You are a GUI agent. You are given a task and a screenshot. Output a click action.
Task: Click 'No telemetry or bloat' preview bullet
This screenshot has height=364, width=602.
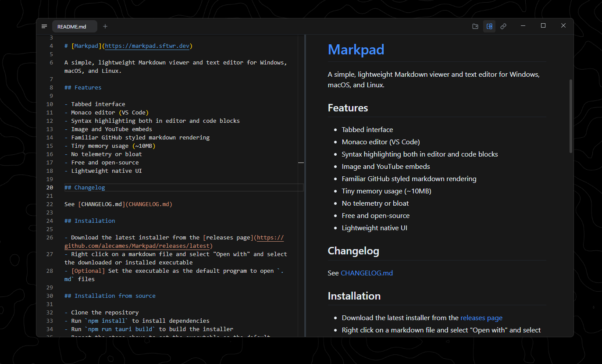[375, 203]
